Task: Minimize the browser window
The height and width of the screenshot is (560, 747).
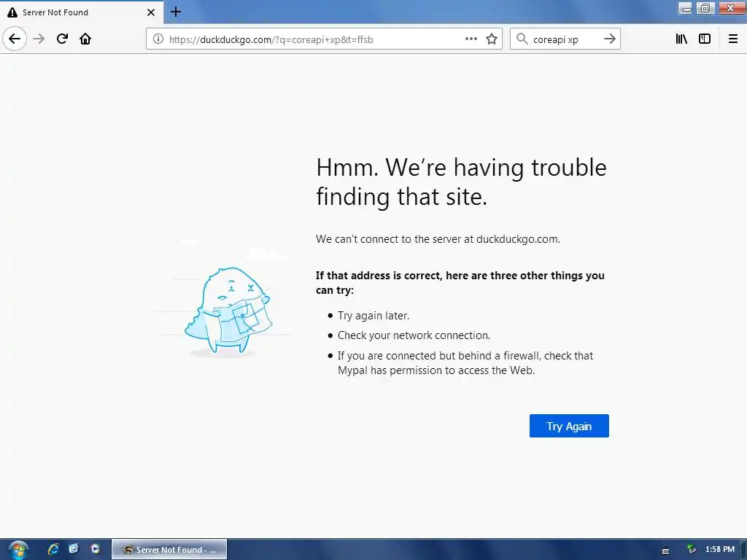Action: [x=686, y=8]
